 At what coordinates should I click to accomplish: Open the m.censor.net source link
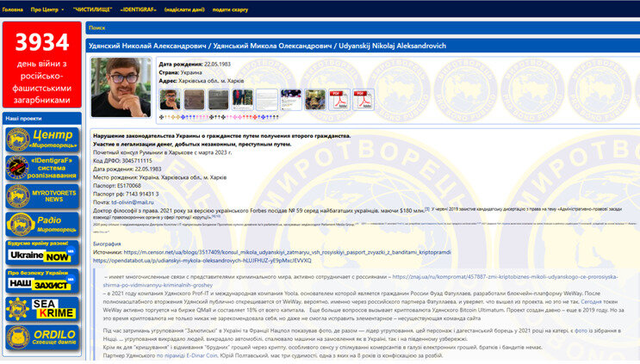(x=288, y=252)
